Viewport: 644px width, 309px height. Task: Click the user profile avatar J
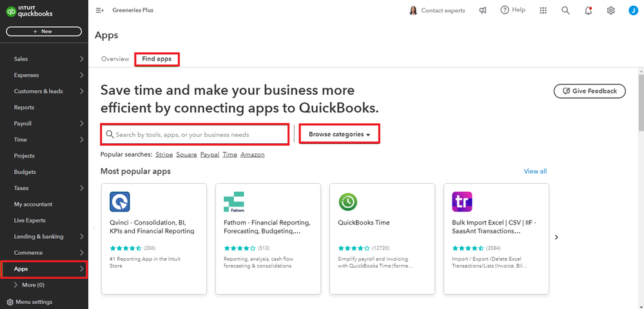point(632,10)
